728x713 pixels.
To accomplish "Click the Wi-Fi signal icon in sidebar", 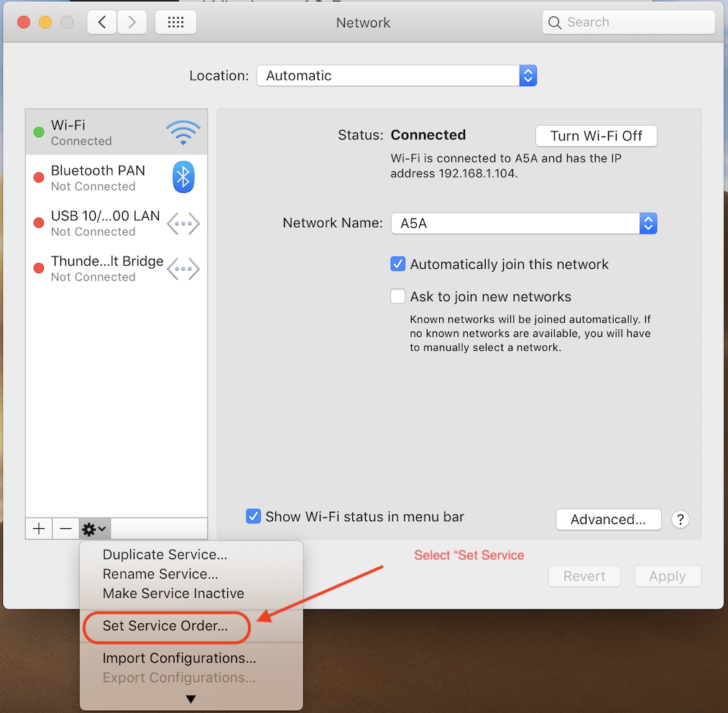I will click(183, 132).
